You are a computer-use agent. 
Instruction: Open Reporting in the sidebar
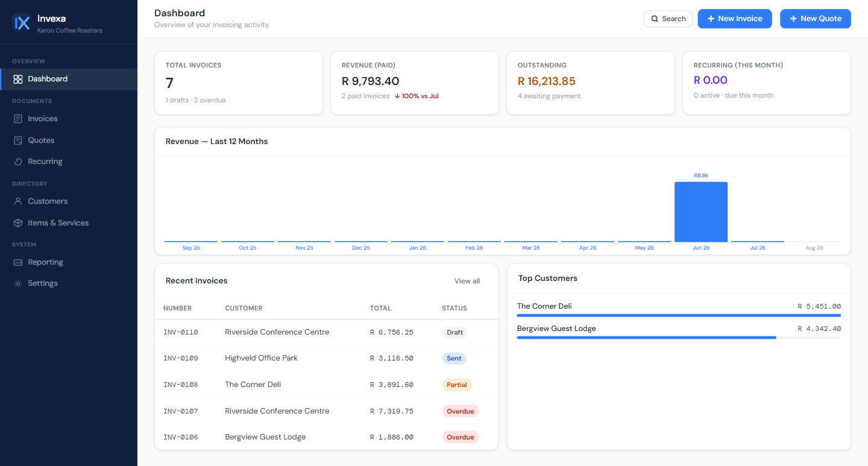click(69, 262)
